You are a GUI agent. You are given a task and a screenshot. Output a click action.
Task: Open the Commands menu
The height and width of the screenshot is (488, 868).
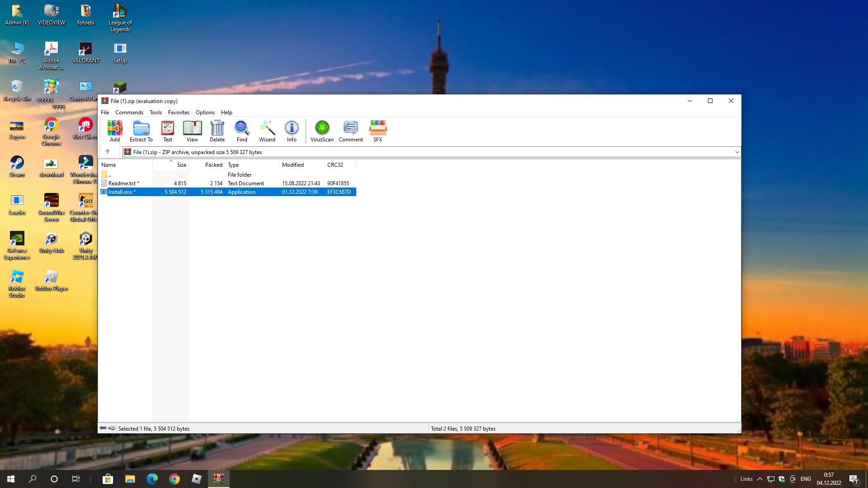tap(129, 113)
